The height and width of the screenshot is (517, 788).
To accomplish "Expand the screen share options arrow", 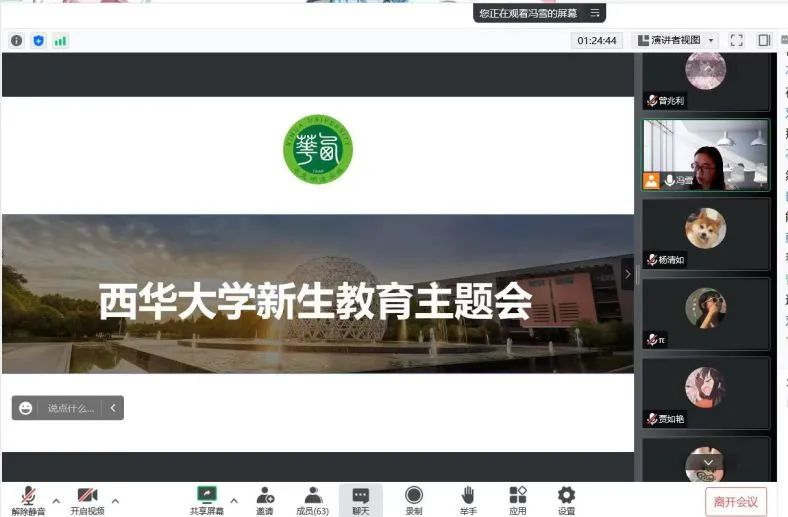I will pos(234,500).
